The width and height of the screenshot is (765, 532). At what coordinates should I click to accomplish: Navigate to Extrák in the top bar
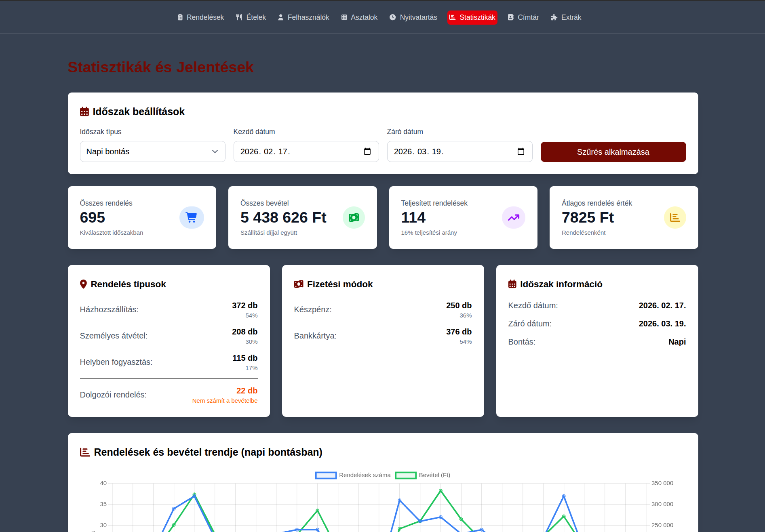[x=566, y=17]
